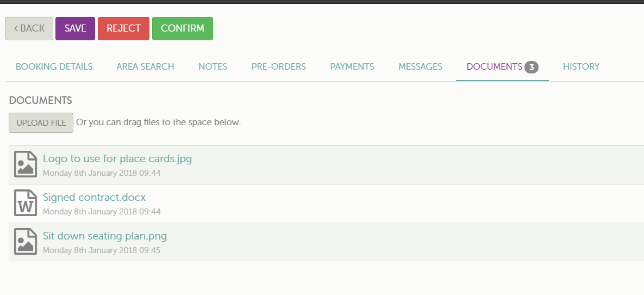Switch to the Pre-Orders tab
Screen dimensions: 644x295
(x=278, y=66)
